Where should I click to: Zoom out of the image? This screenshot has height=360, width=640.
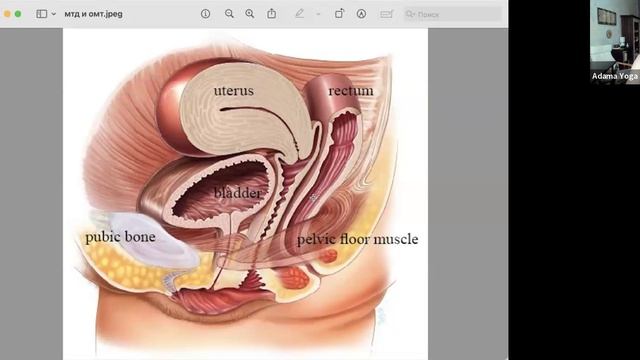229,14
